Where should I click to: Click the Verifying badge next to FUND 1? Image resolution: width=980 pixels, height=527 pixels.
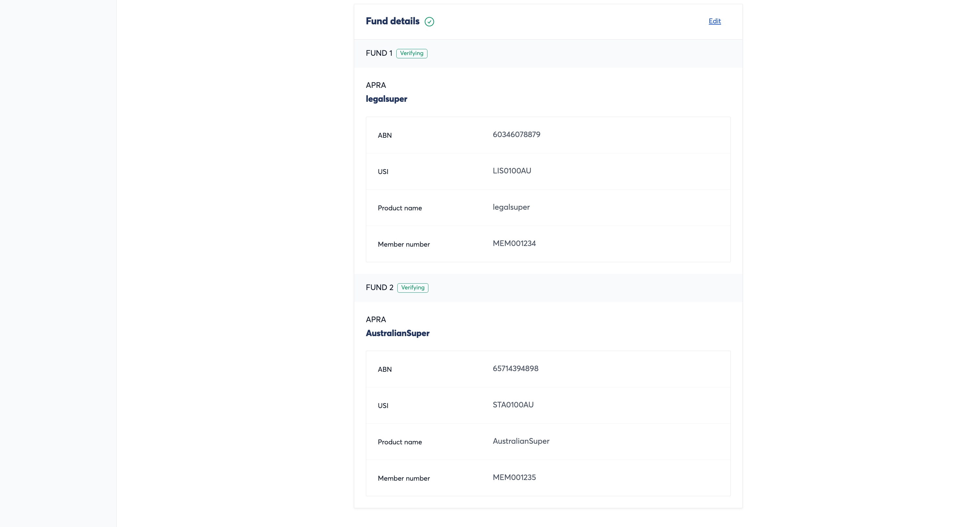pos(412,53)
